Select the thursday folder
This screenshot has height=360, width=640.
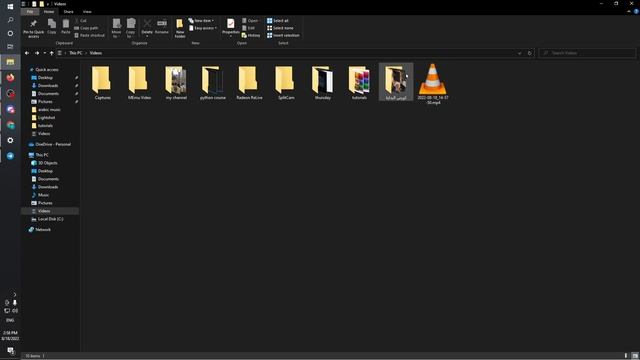coord(322,82)
